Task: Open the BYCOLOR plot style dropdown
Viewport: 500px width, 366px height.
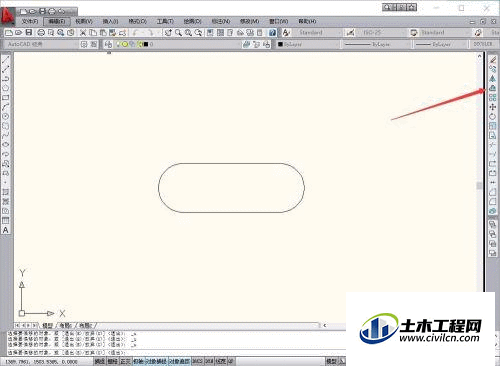Action: click(483, 44)
